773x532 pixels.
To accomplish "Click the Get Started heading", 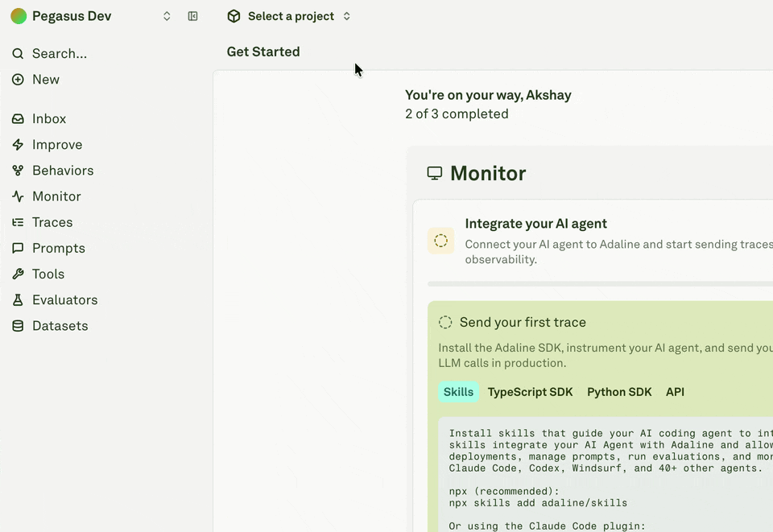I will tap(263, 52).
